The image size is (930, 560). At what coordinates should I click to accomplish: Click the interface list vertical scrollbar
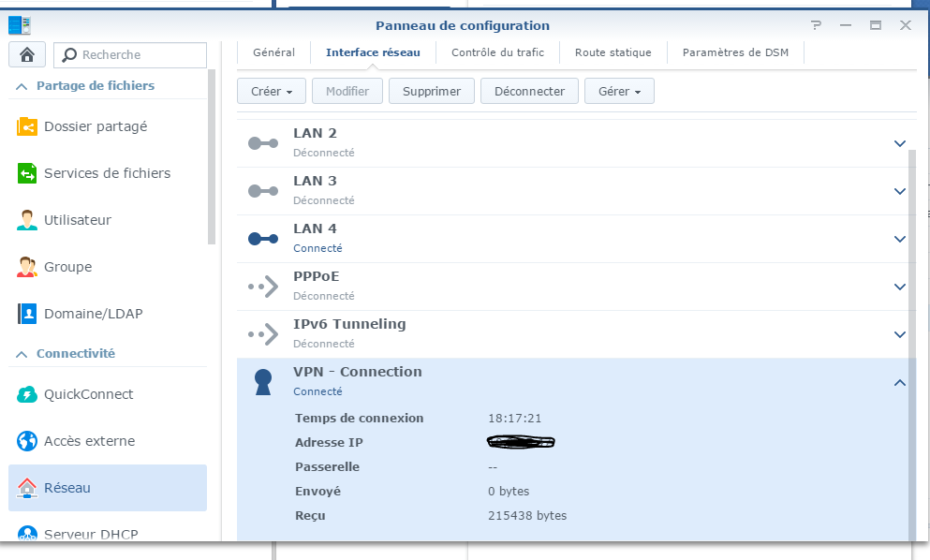[912, 344]
